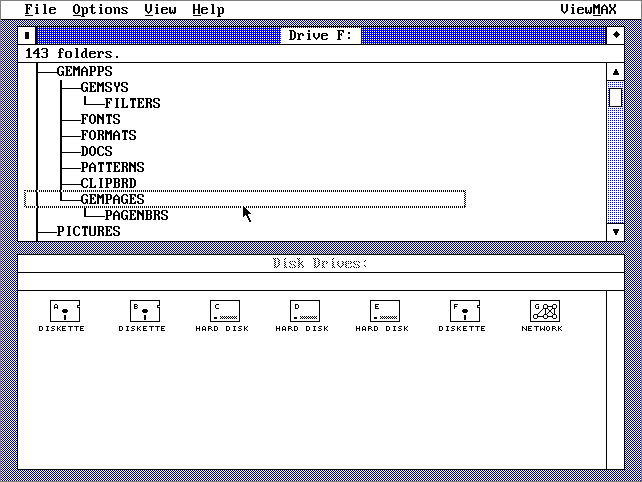Select the GEMSYS folder

point(104,87)
